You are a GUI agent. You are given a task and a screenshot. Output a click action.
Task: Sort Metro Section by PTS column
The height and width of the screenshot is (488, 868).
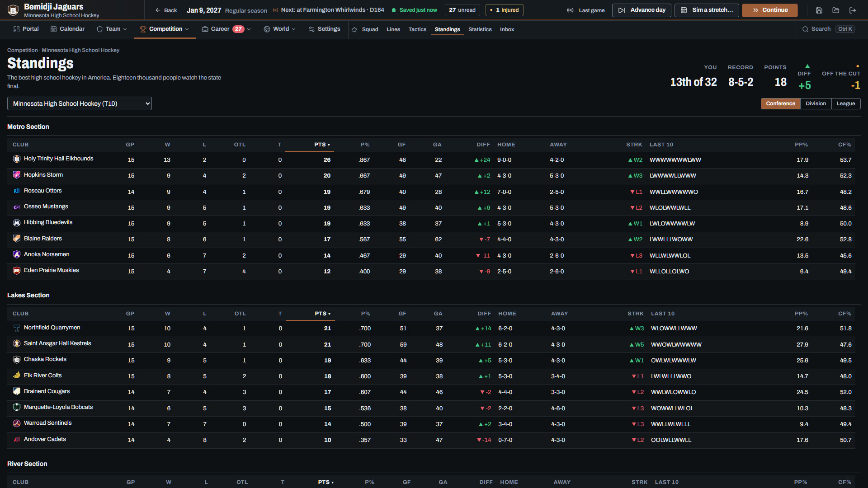[x=322, y=145]
